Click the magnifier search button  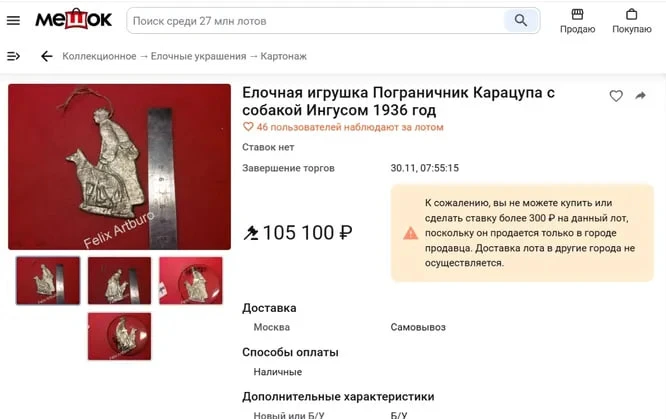[521, 20]
